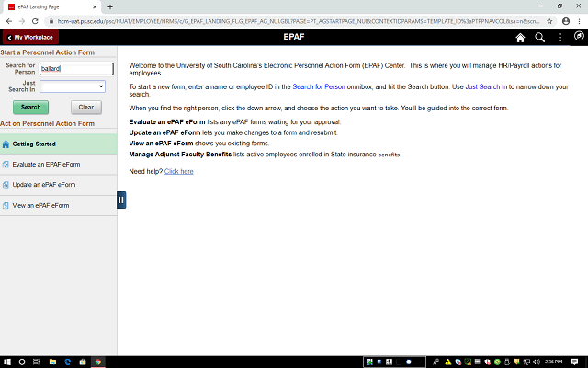
Task: Click the Evaluate an EPAF eForm icon
Action: point(6,165)
